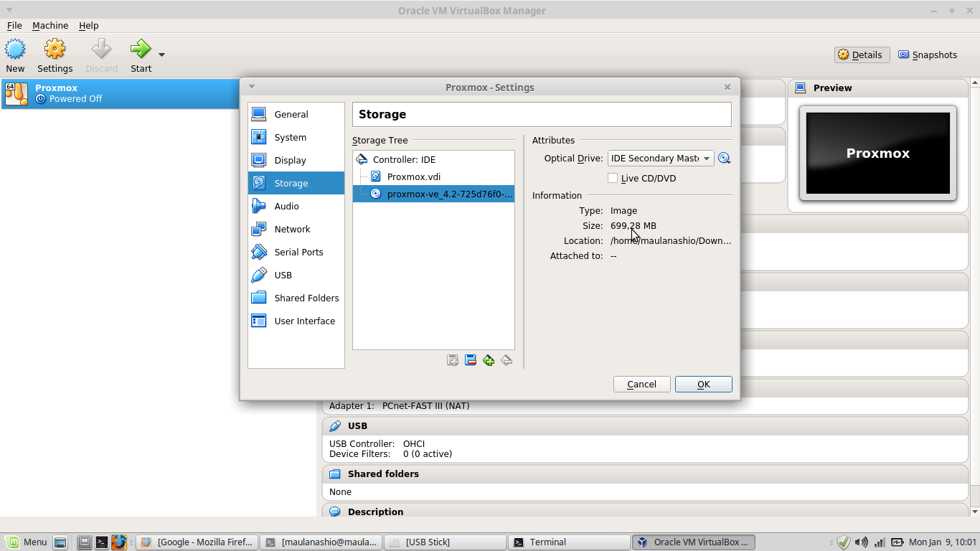Open the User Interface settings category
980x551 pixels.
tap(296, 321)
